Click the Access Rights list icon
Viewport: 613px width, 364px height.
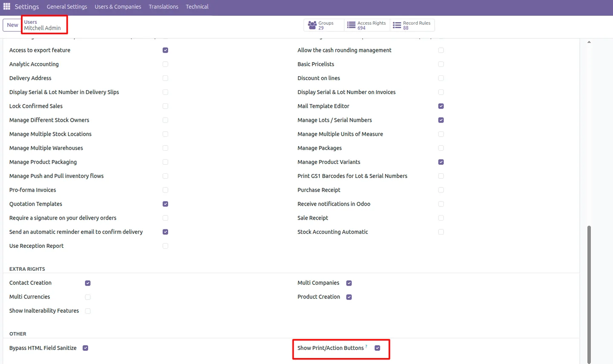coord(351,26)
